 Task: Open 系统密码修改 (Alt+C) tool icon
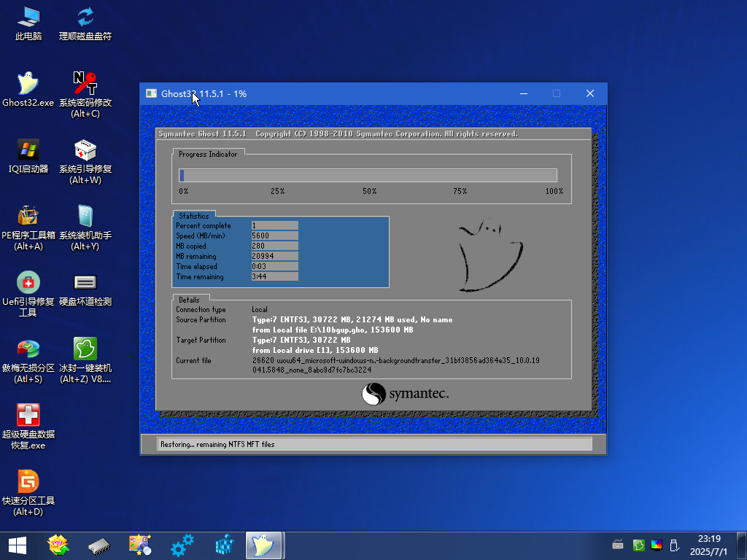pyautogui.click(x=85, y=95)
